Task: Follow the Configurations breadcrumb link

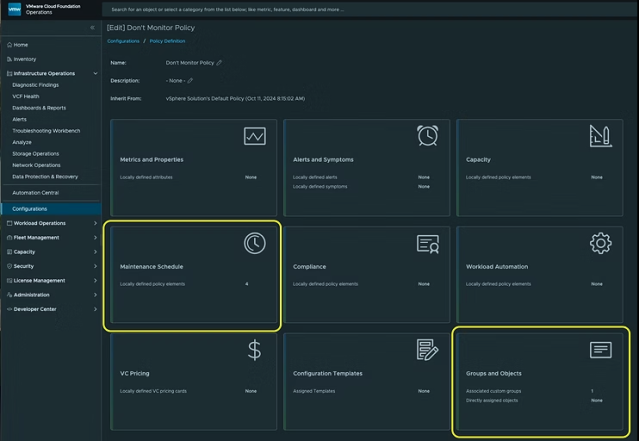Action: click(123, 41)
